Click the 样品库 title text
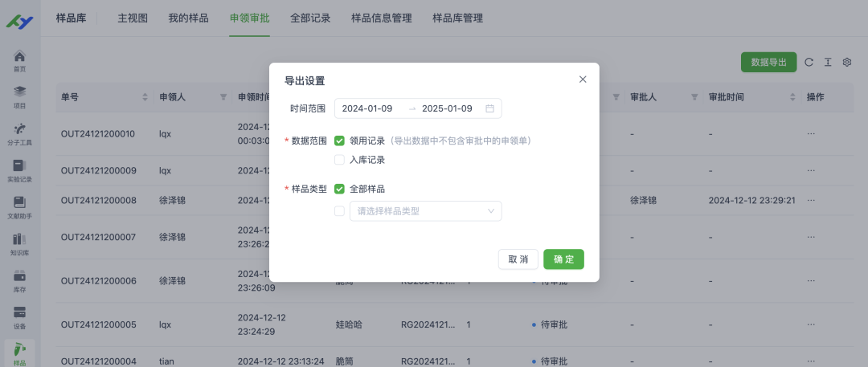868x367 pixels. [x=71, y=18]
